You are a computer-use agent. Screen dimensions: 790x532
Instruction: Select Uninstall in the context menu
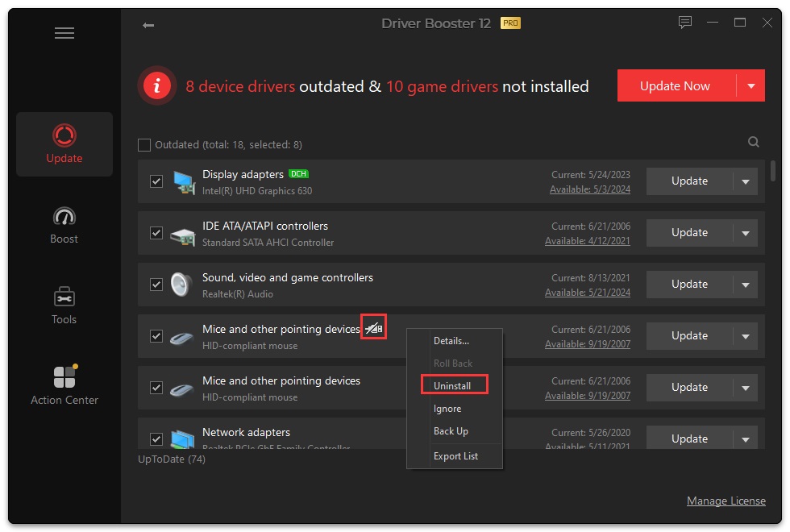pos(452,386)
